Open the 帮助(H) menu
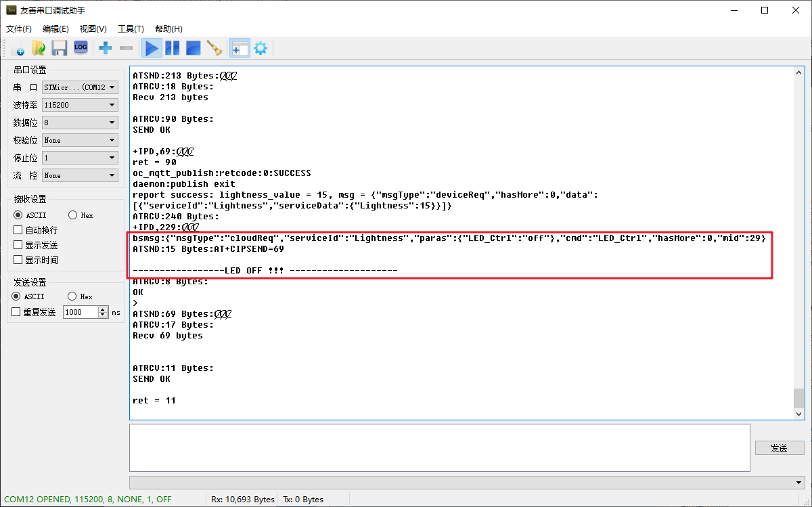This screenshot has height=507, width=812. tap(168, 29)
